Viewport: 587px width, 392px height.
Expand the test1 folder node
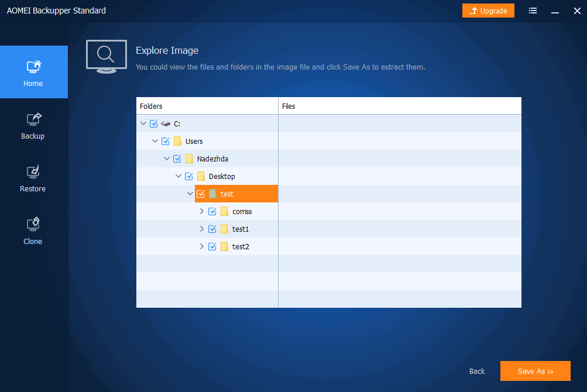coord(202,229)
